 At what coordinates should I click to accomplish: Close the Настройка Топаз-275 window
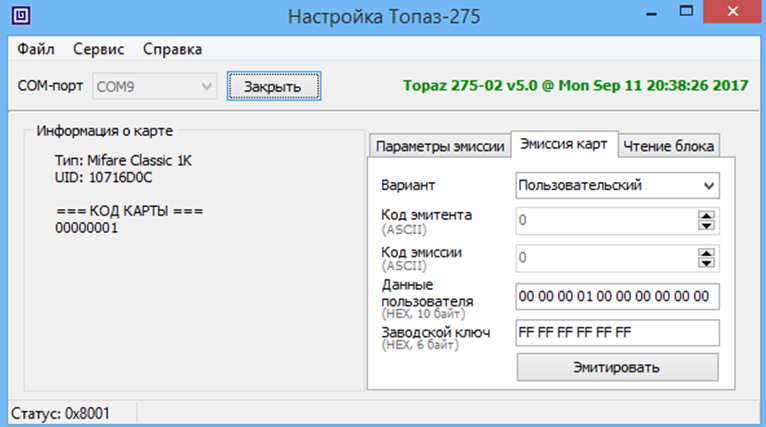pyautogui.click(x=732, y=12)
